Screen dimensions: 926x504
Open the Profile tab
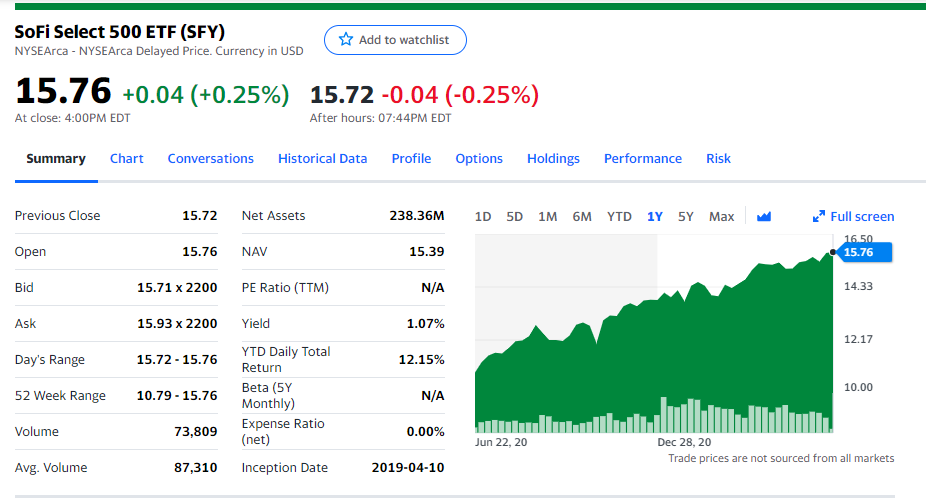(411, 158)
